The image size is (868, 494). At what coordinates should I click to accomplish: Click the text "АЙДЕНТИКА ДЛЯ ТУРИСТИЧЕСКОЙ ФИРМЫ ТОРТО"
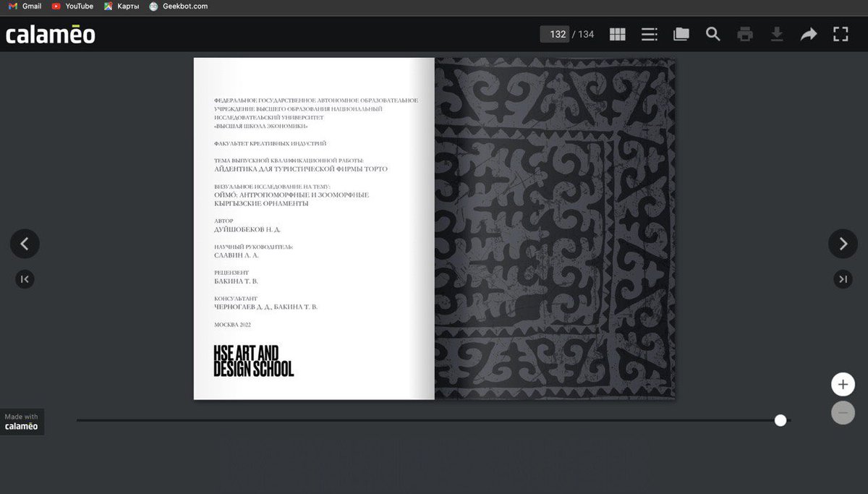[x=301, y=169]
